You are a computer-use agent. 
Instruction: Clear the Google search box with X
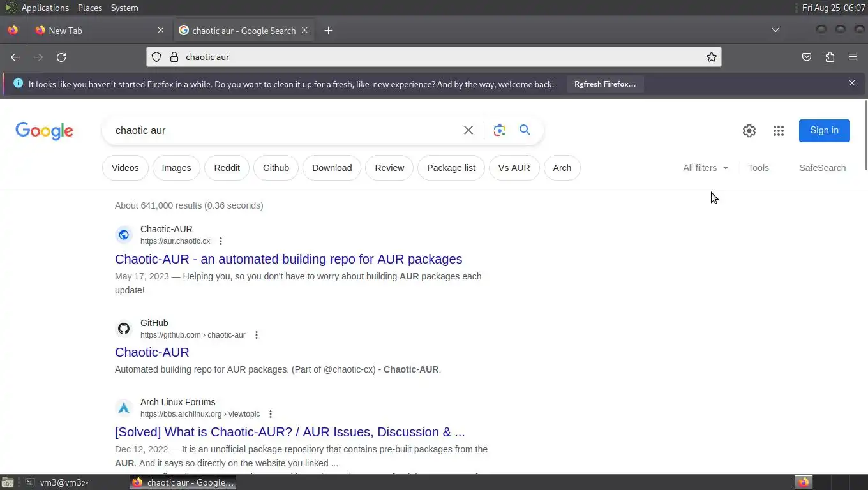468,130
